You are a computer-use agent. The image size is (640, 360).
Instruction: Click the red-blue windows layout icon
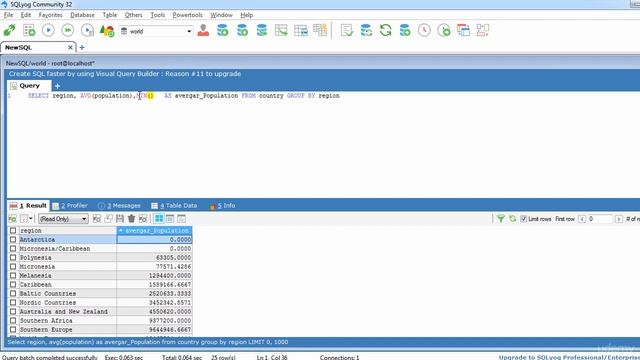click(463, 30)
